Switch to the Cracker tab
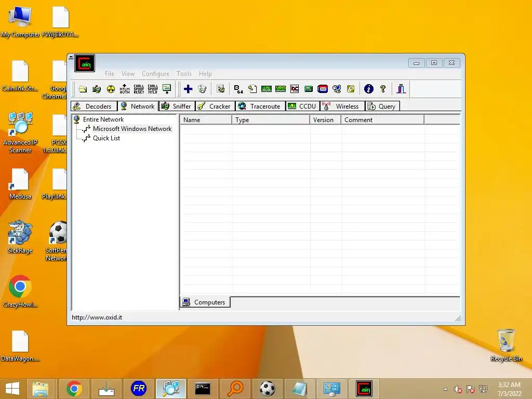This screenshot has width=532, height=399. tap(215, 106)
